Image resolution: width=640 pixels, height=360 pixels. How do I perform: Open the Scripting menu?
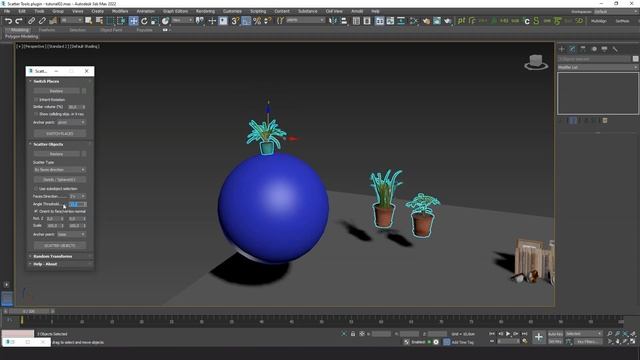click(x=258, y=11)
